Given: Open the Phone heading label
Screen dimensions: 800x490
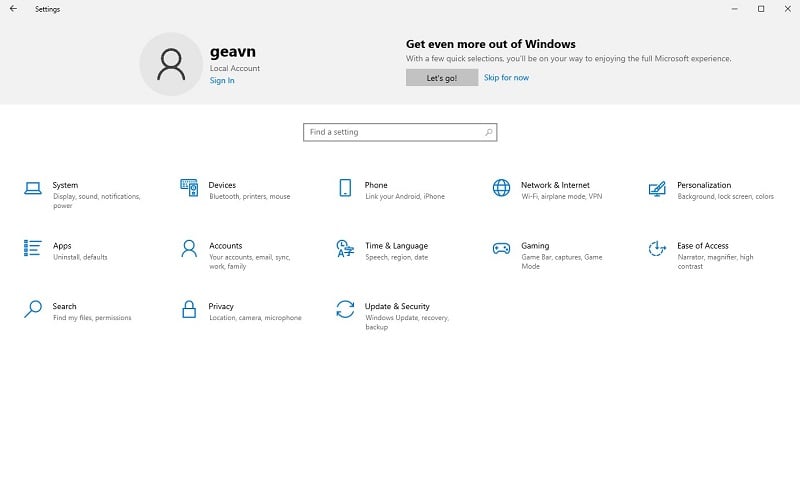Looking at the screenshot, I should [x=376, y=185].
